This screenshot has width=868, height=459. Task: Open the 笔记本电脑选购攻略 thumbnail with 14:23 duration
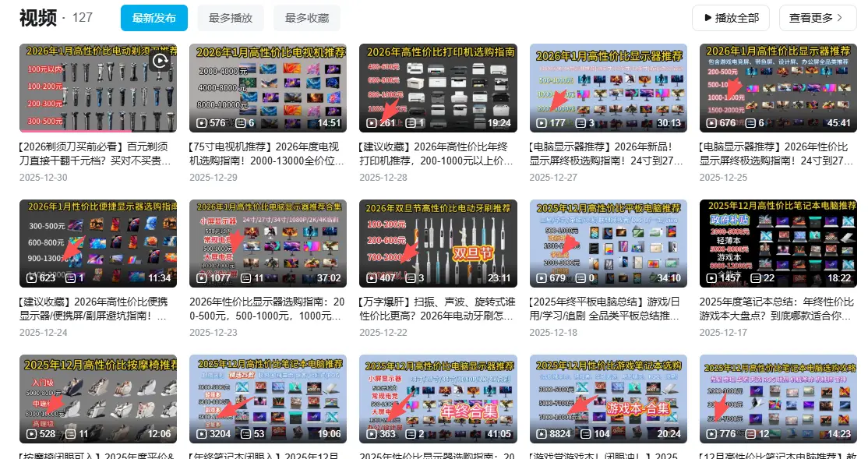[778, 399]
